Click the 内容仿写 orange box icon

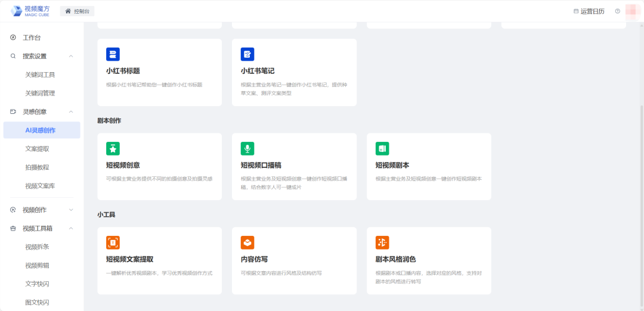coord(247,242)
